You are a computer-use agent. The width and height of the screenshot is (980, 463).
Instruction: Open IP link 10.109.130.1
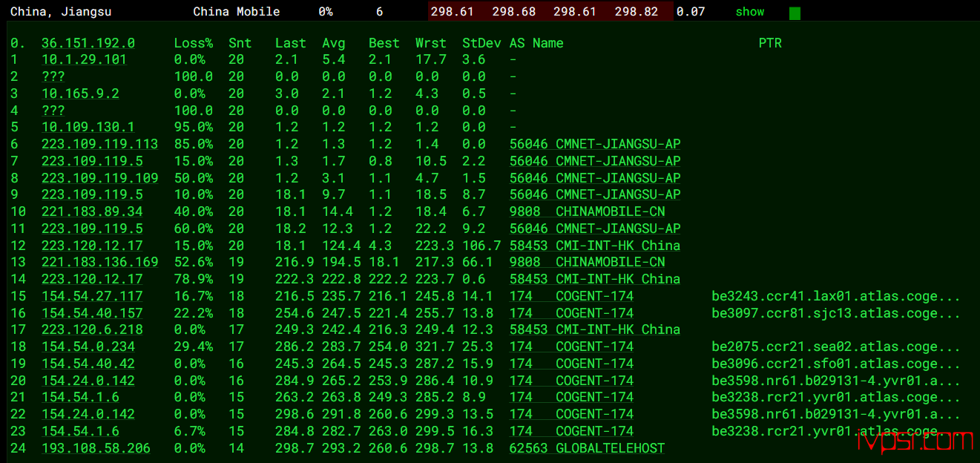point(88,128)
